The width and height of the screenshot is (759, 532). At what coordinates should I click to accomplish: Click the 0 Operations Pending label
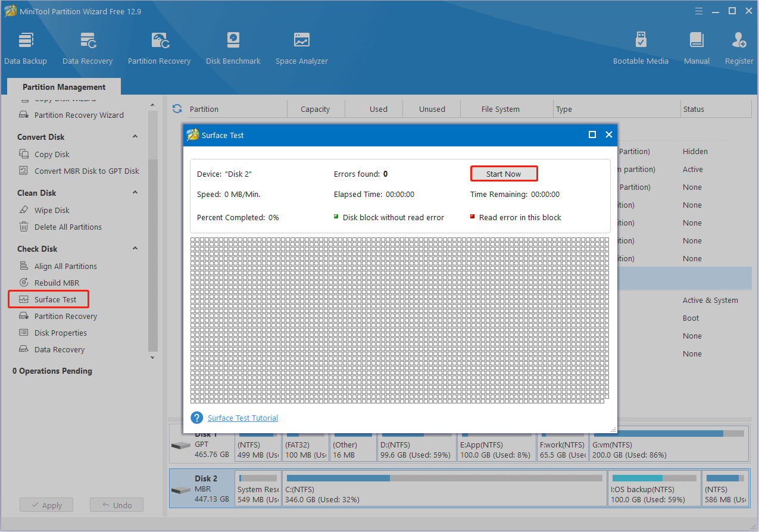pos(52,371)
